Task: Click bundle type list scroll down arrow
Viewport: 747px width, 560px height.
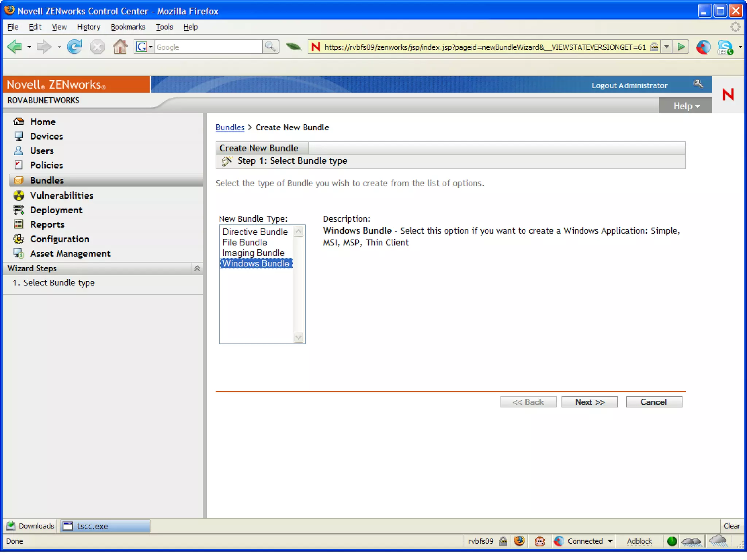Action: 299,338
